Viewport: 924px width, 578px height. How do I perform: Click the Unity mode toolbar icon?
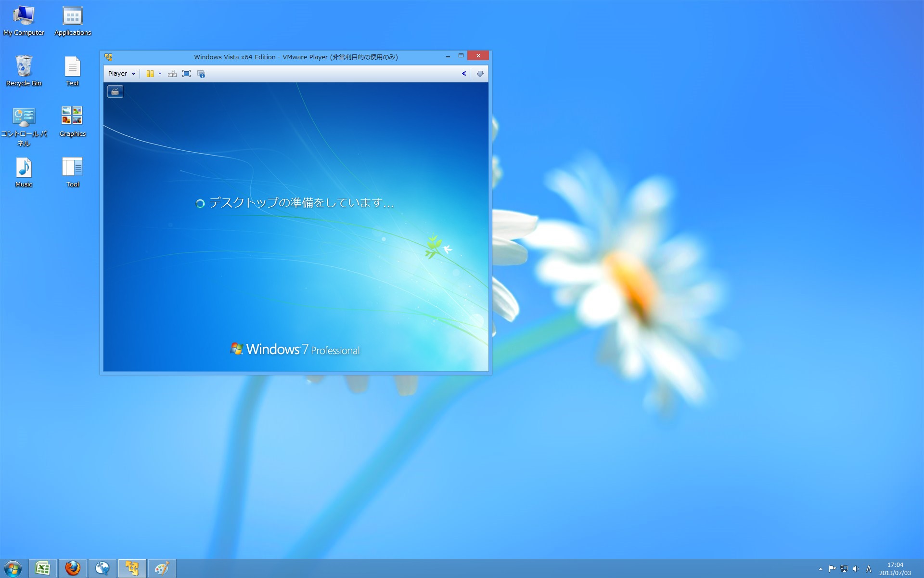(x=201, y=74)
